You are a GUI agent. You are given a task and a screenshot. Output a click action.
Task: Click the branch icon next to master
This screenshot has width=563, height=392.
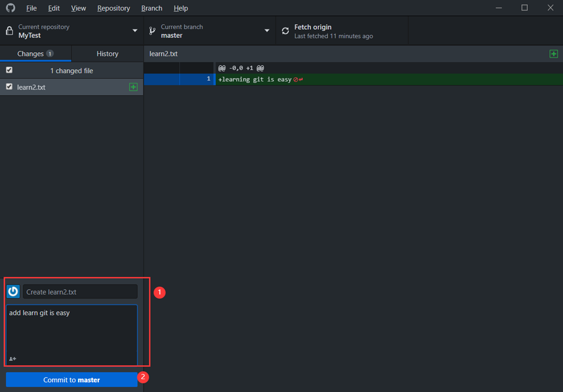tap(152, 31)
